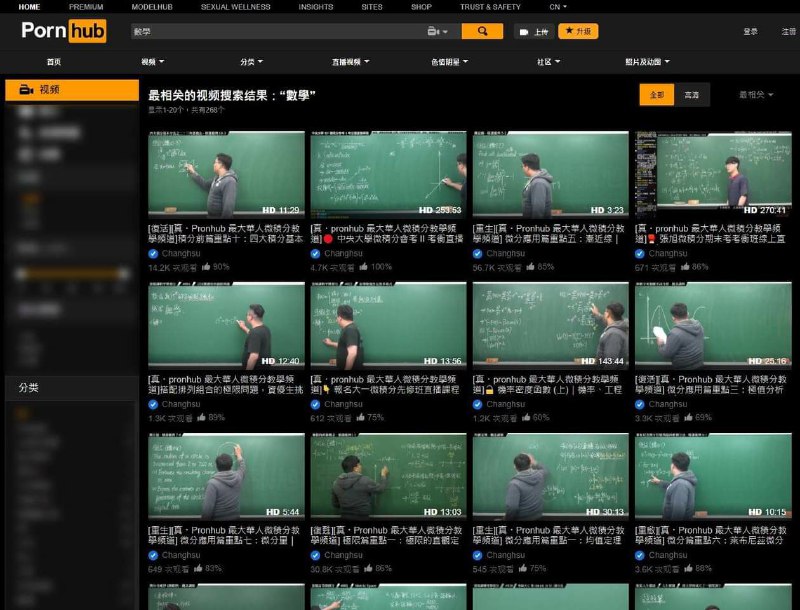The image size is (800, 610).
Task: Open the PREMIUM tab in the top bar
Action: click(86, 7)
